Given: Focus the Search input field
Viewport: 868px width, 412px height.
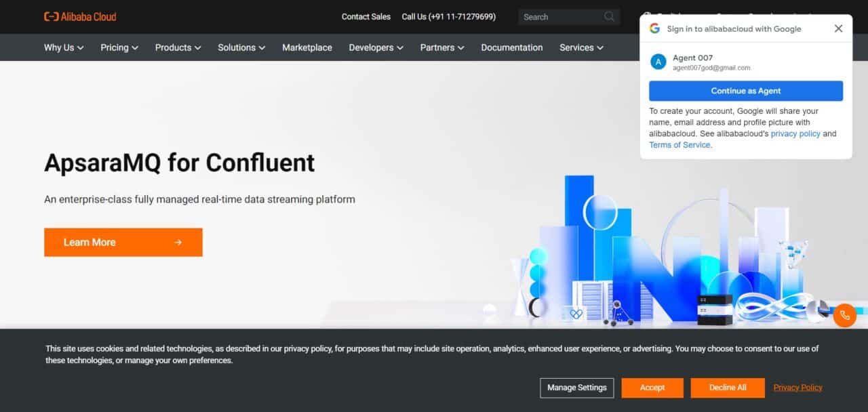Looking at the screenshot, I should click(x=560, y=17).
